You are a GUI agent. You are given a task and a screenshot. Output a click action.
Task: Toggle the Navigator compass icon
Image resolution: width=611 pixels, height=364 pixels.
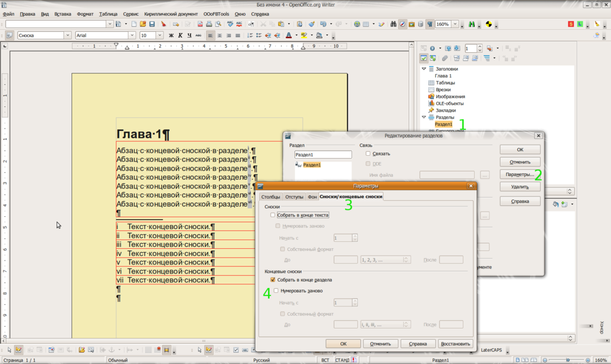(403, 24)
